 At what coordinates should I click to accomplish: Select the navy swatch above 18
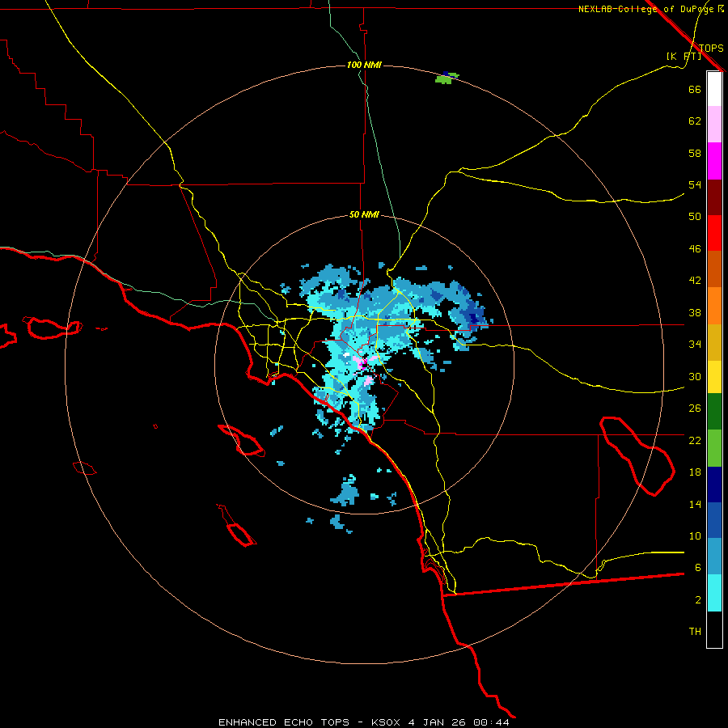[714, 485]
